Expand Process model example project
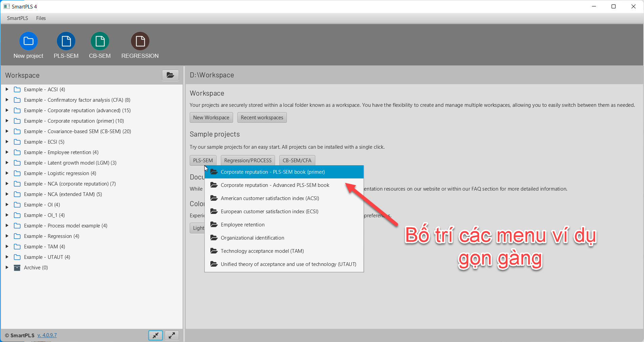 click(7, 226)
